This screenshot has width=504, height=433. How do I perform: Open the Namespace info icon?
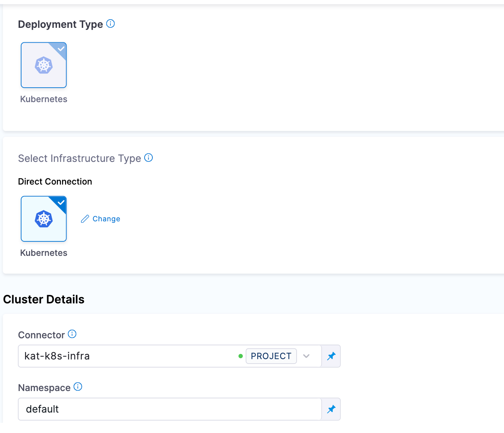coord(78,387)
